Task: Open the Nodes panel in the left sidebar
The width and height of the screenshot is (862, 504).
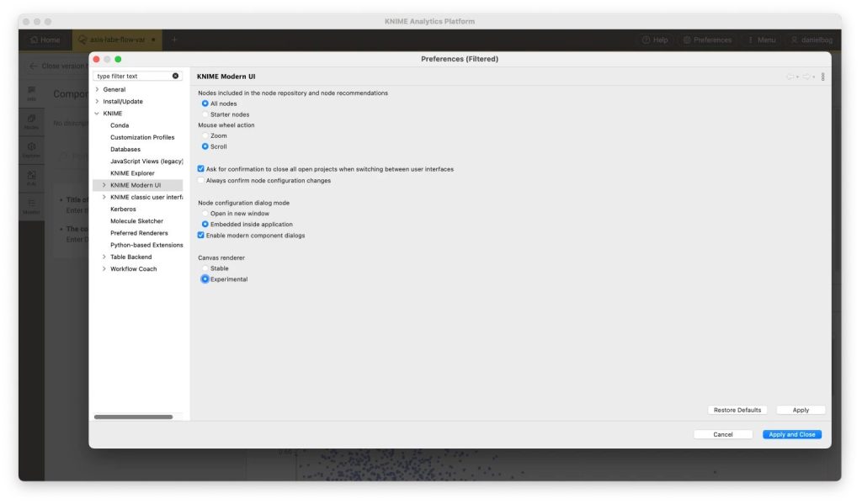Action: point(31,121)
